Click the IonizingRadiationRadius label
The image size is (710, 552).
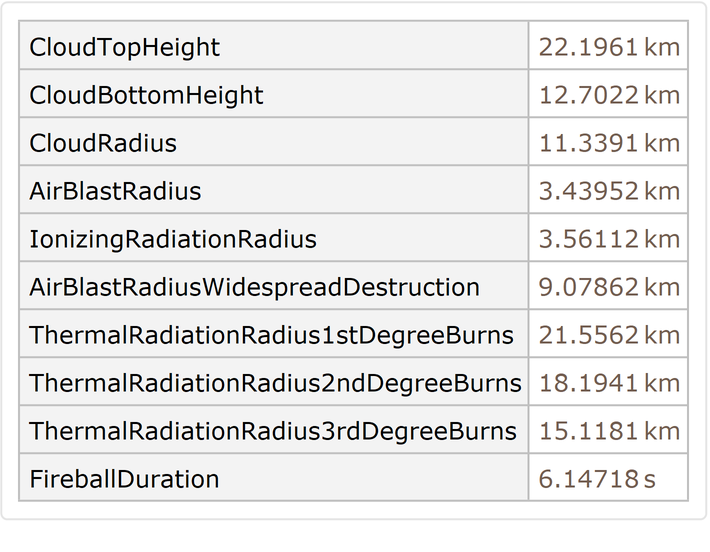pos(173,239)
